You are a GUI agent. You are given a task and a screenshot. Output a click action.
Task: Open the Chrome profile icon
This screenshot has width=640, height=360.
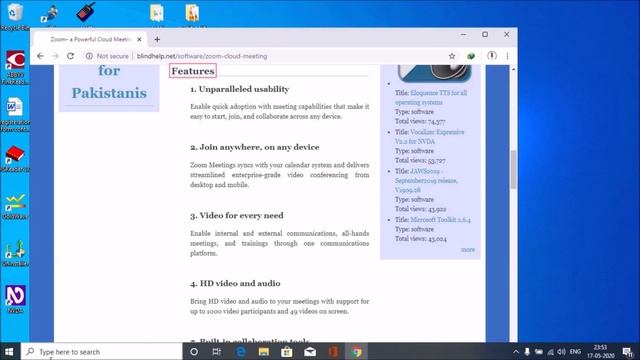click(492, 56)
